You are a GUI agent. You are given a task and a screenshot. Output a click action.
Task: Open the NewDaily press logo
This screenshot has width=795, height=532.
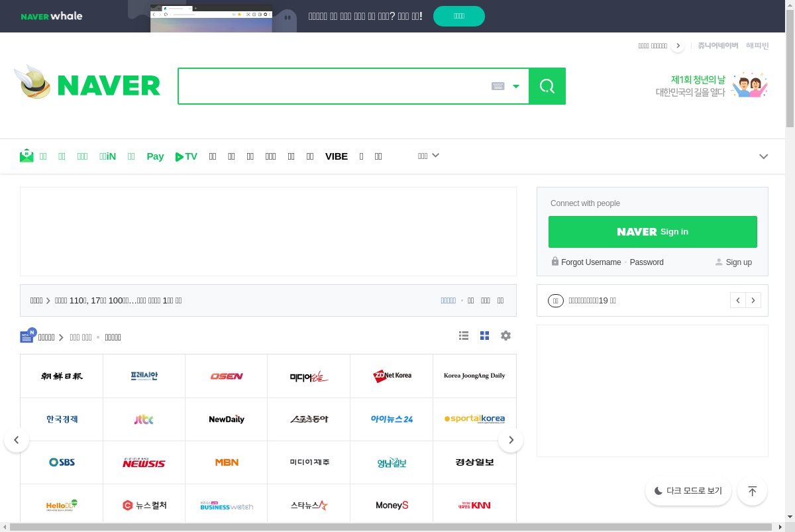pos(227,419)
